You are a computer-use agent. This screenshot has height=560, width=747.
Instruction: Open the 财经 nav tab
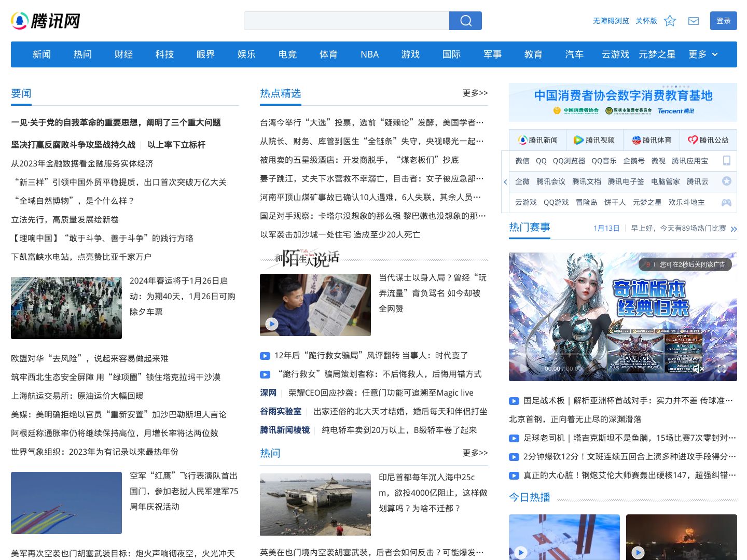[x=123, y=54]
